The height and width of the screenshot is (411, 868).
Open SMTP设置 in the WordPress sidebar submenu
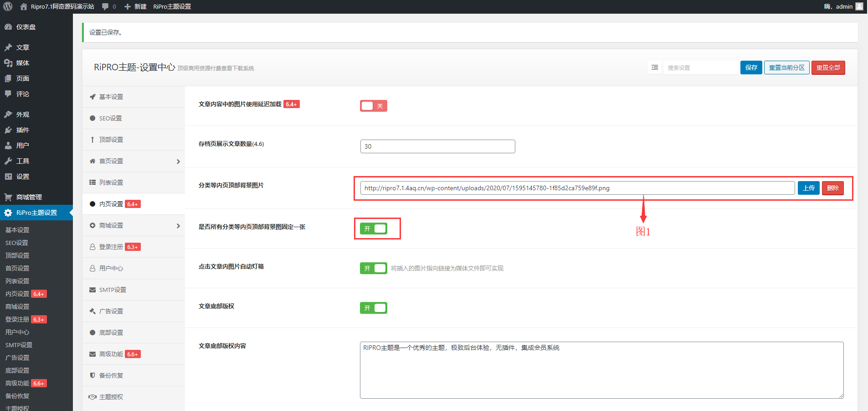(19, 345)
